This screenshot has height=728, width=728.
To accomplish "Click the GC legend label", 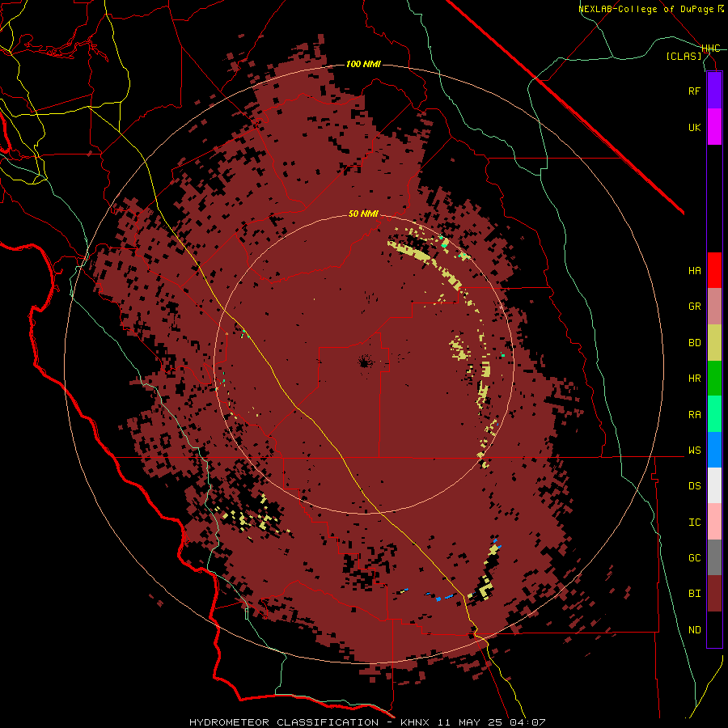I will 695,558.
